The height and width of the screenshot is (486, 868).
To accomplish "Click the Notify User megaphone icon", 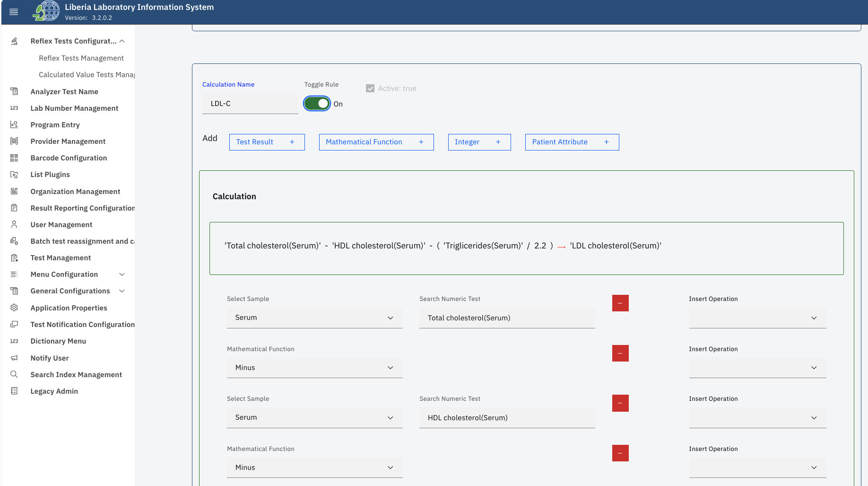I will click(x=14, y=358).
